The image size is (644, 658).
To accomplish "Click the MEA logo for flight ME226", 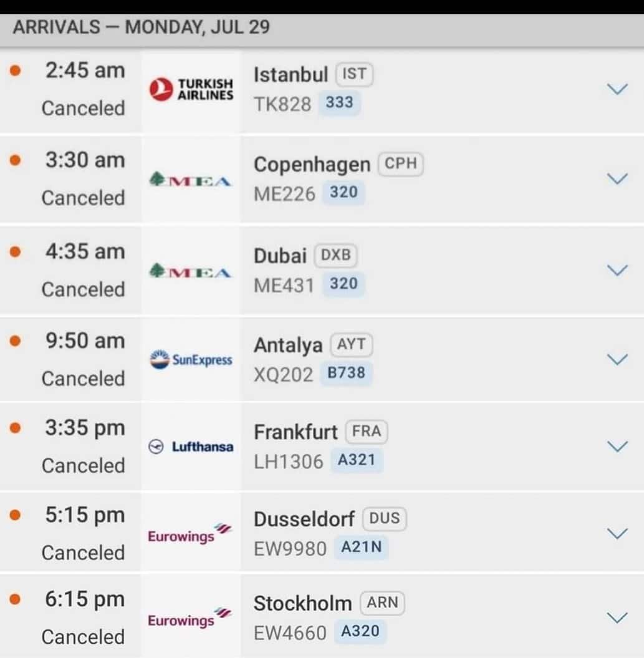I will pos(191,180).
